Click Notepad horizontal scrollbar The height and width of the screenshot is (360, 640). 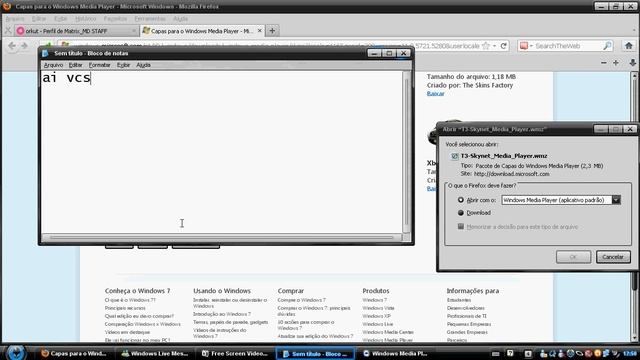[222, 237]
